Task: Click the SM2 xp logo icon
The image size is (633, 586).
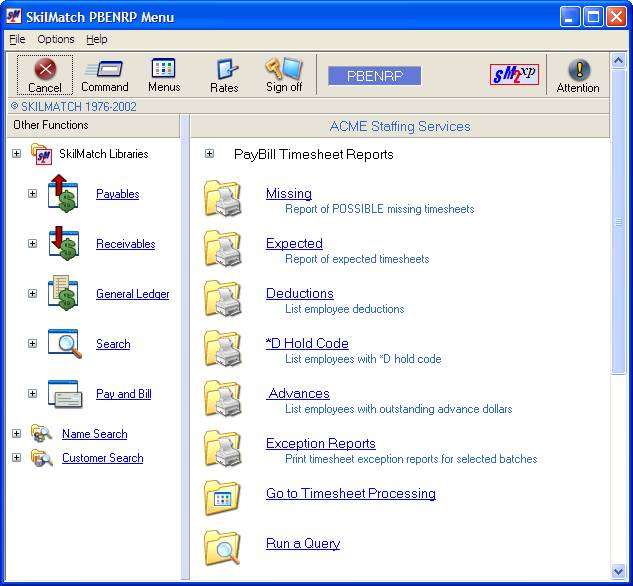Action: (x=514, y=75)
